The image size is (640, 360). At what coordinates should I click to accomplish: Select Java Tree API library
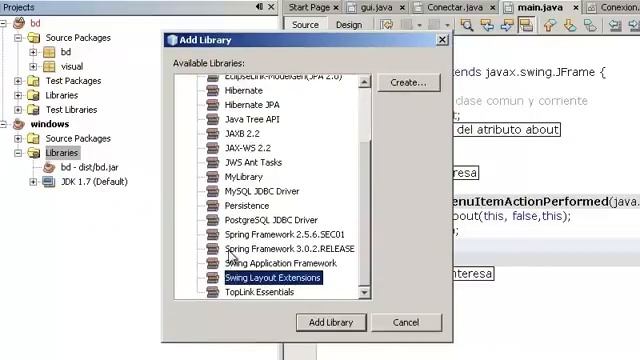click(x=252, y=119)
